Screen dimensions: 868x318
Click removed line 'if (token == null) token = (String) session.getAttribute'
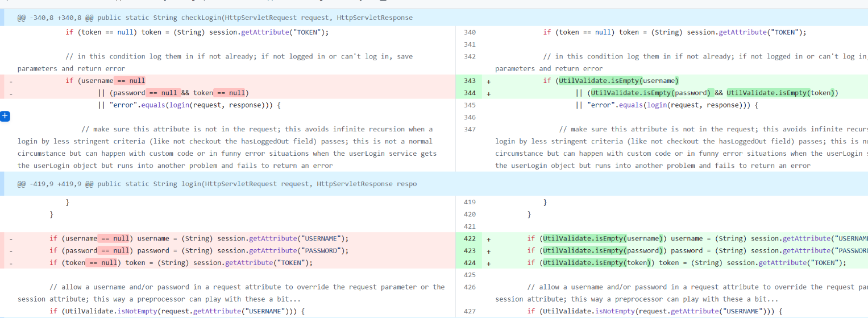pyautogui.click(x=181, y=263)
